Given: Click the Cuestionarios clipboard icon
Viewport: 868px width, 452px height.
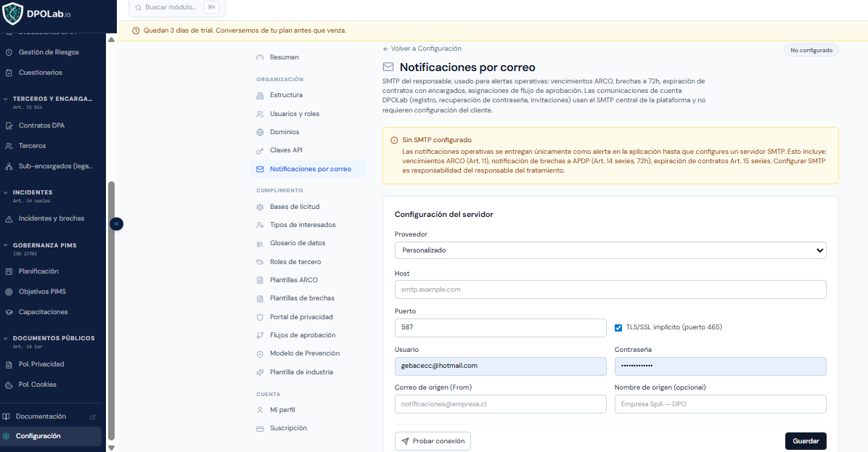Looking at the screenshot, I should (9, 73).
